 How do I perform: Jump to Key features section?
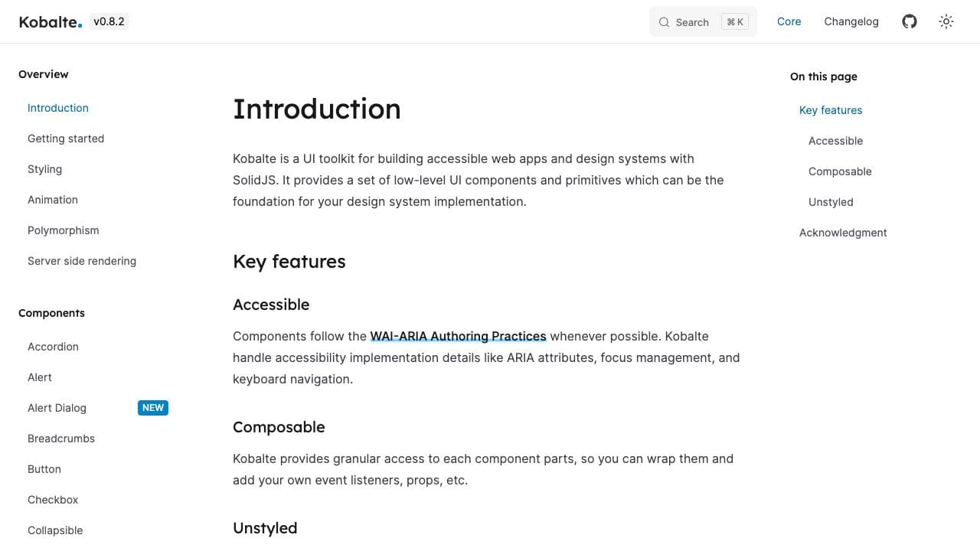pyautogui.click(x=830, y=110)
